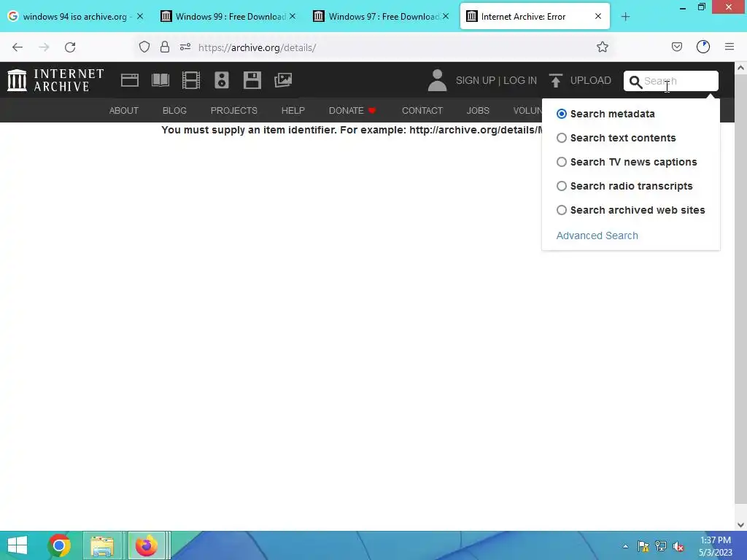Select Search metadata radio option

click(562, 114)
